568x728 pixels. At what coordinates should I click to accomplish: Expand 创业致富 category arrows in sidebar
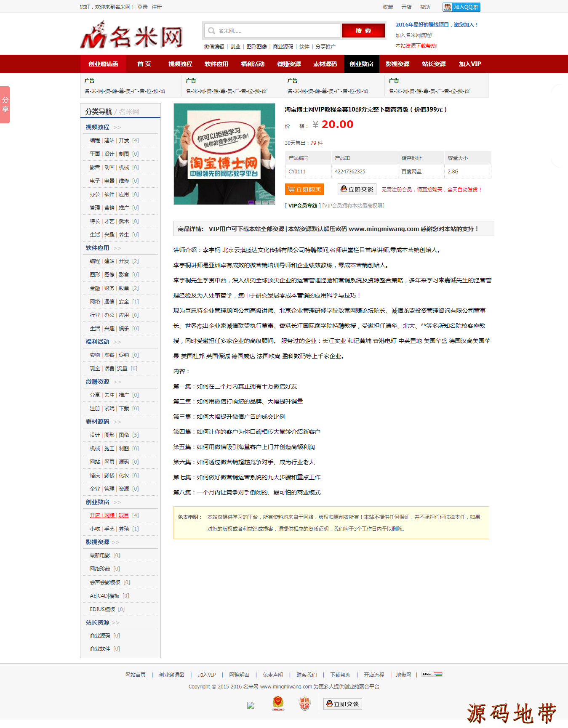tap(117, 502)
